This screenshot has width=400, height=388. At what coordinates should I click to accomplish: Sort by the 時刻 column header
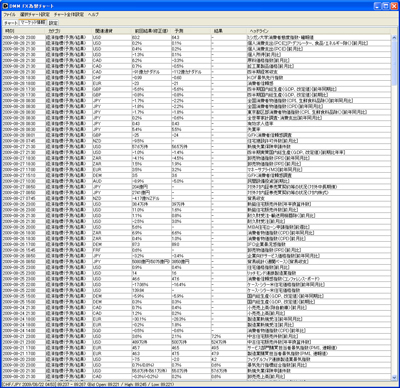coord(23,31)
